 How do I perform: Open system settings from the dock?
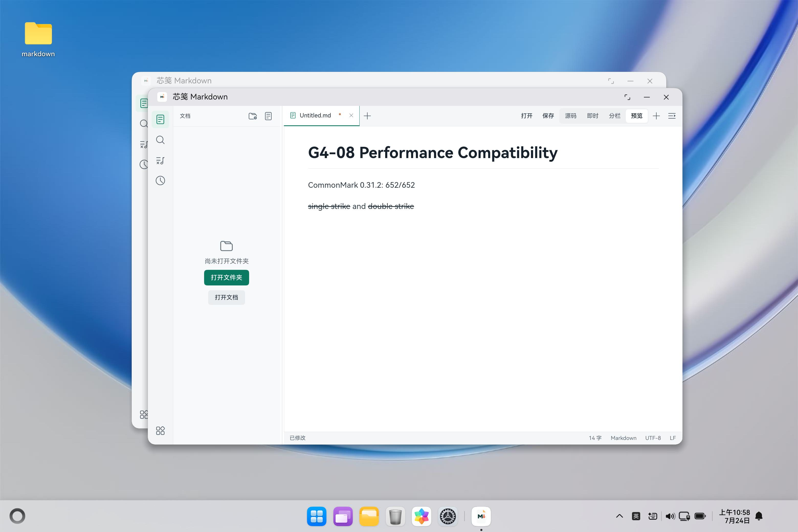point(448,516)
